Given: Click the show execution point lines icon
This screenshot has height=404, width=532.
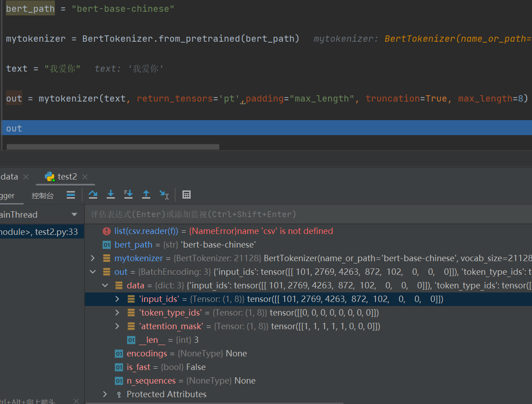Looking at the screenshot, I should click(71, 195).
